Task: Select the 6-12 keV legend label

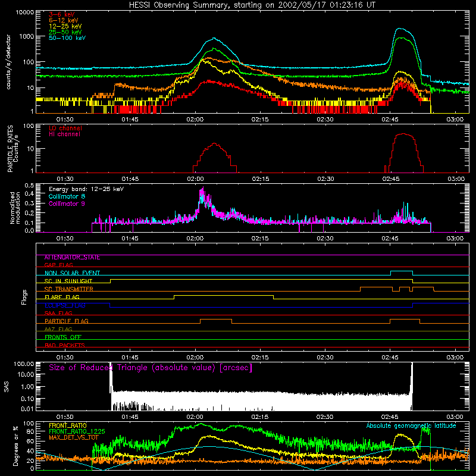Action: click(64, 20)
